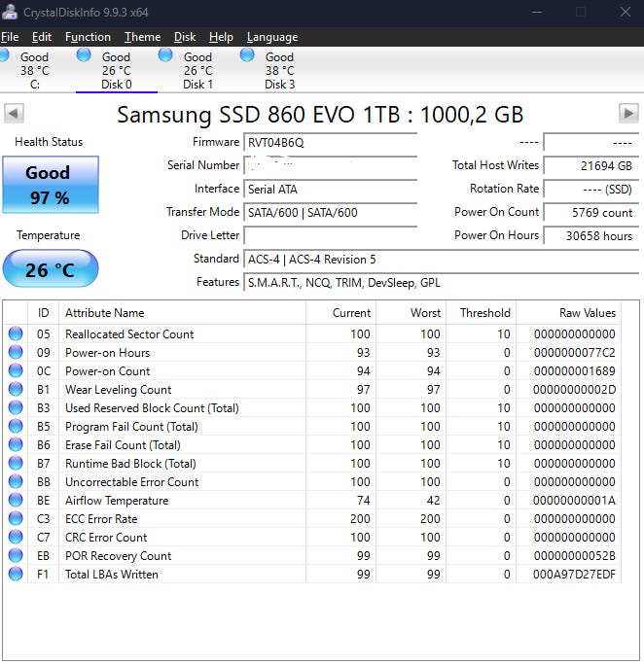
Task: Click status orb for Runtime Bad Block row
Action: tap(16, 463)
